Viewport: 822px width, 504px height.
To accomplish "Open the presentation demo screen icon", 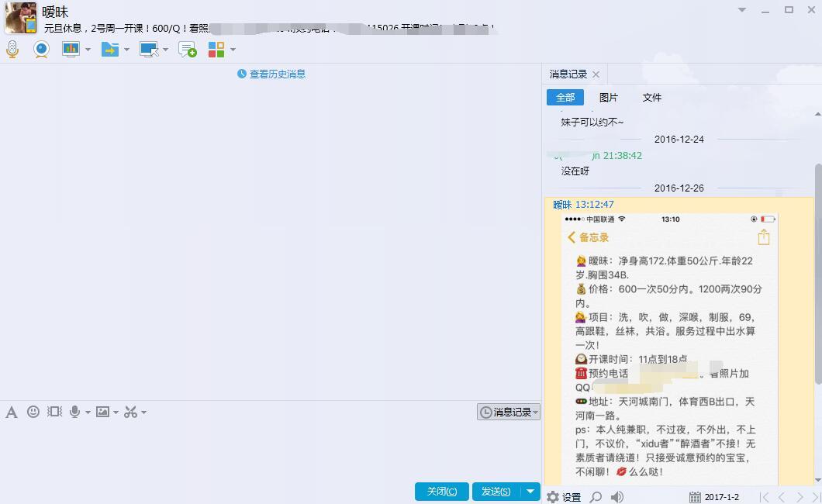I will tap(71, 50).
